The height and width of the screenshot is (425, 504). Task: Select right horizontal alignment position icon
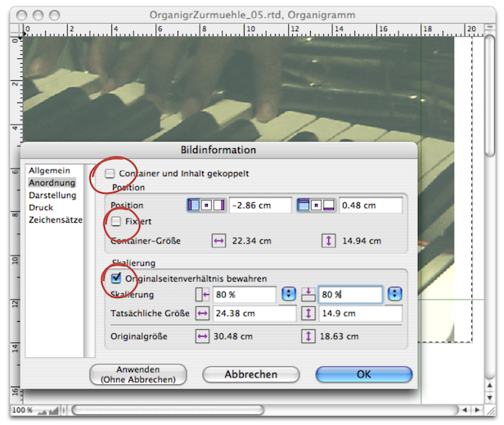(x=218, y=205)
